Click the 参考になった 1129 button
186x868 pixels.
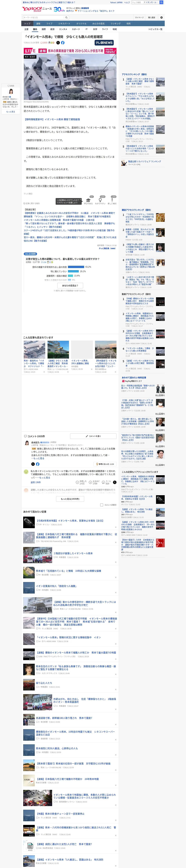coord(105,464)
